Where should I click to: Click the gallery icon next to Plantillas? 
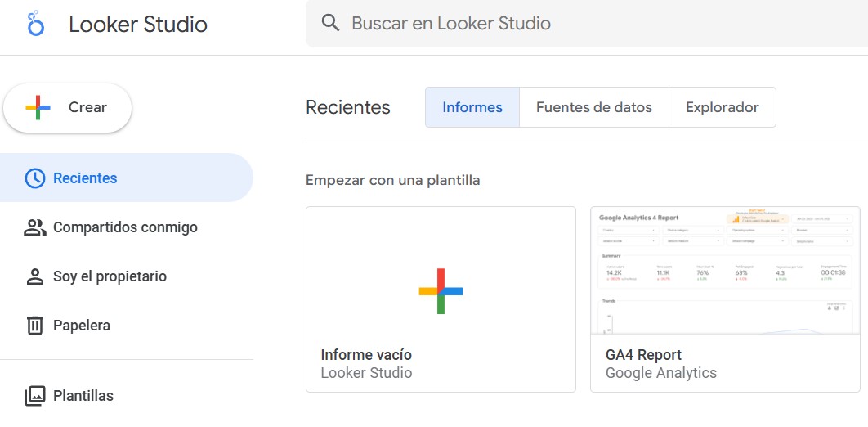[x=34, y=396]
